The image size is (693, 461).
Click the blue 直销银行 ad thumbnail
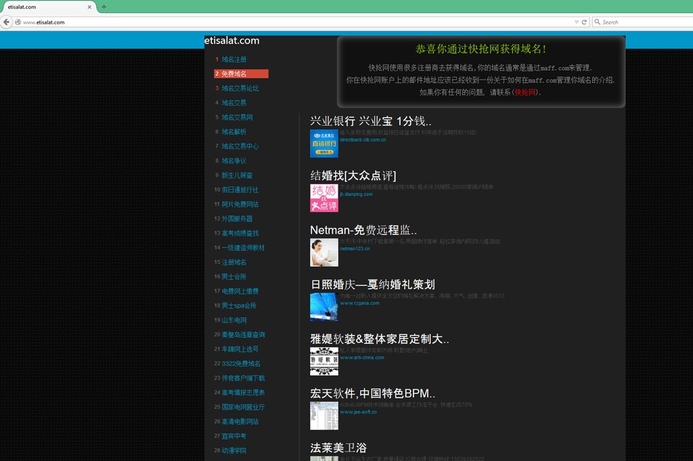(324, 144)
